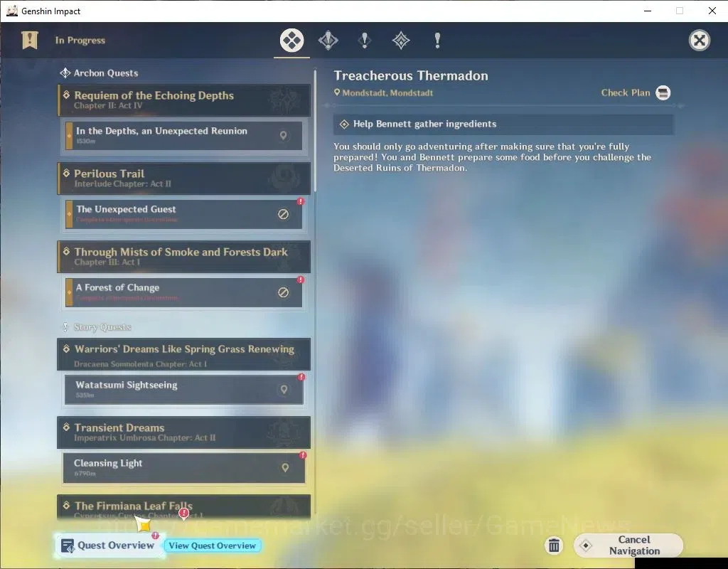Click the In Progress bookmark icon
This screenshot has width=728, height=569.
tap(30, 40)
